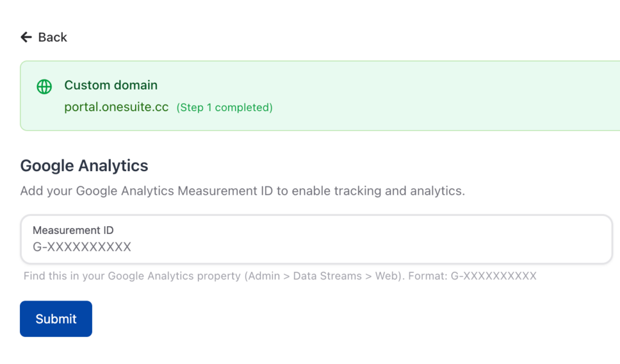Click the G-XXXXXXXXXX placeholder inside the field
Screen dimensions: 620x364
click(82, 247)
